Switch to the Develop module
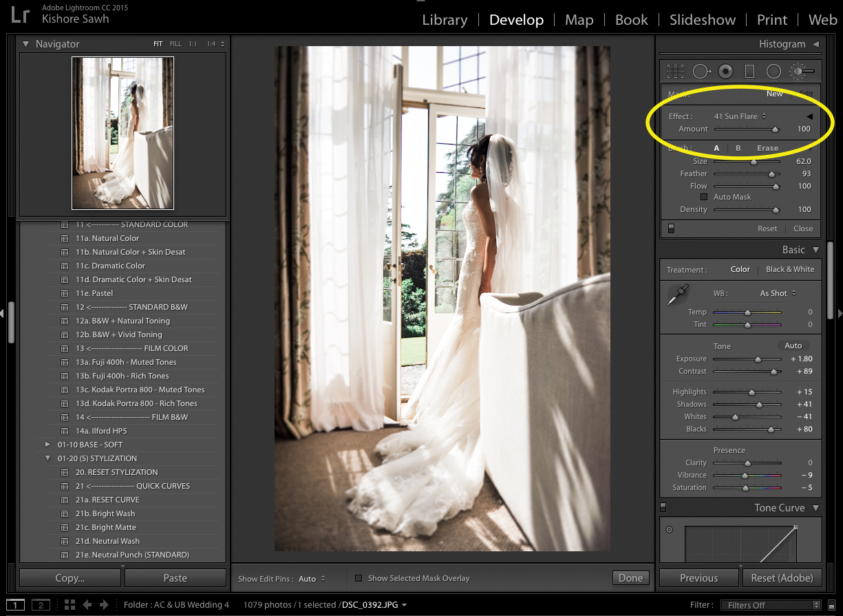 pyautogui.click(x=516, y=20)
